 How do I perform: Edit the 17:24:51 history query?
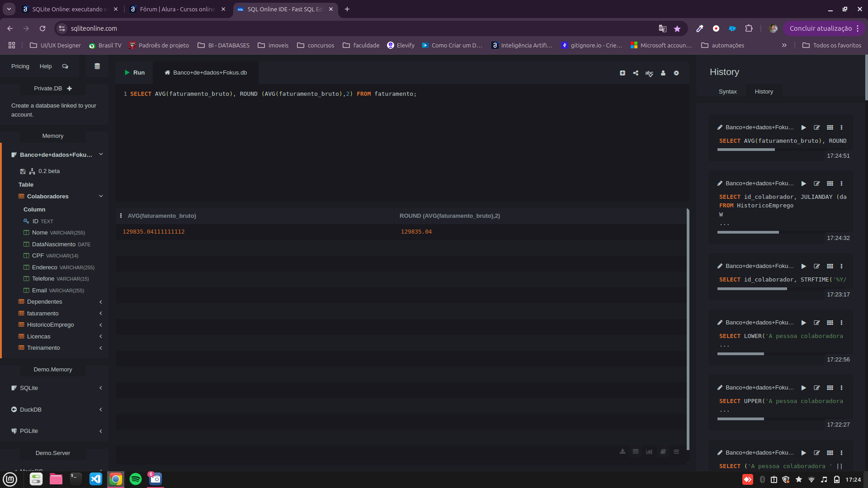point(817,128)
